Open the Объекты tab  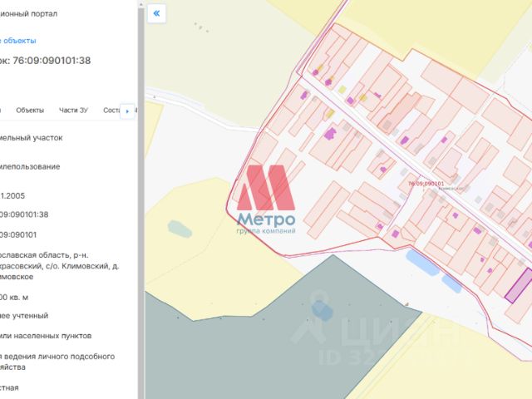tap(30, 111)
